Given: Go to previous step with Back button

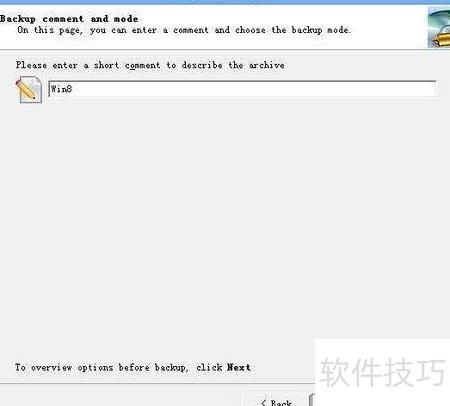Looking at the screenshot, I should (275, 401).
